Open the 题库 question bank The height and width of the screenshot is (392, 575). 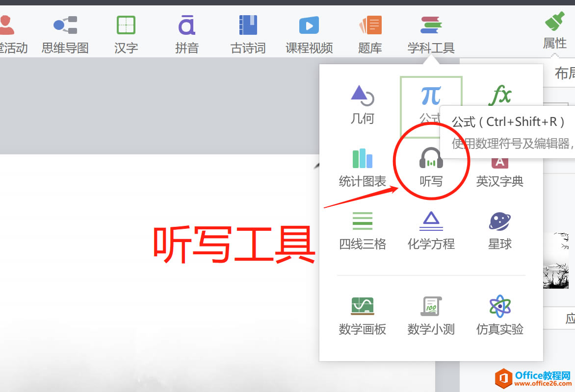[370, 35]
